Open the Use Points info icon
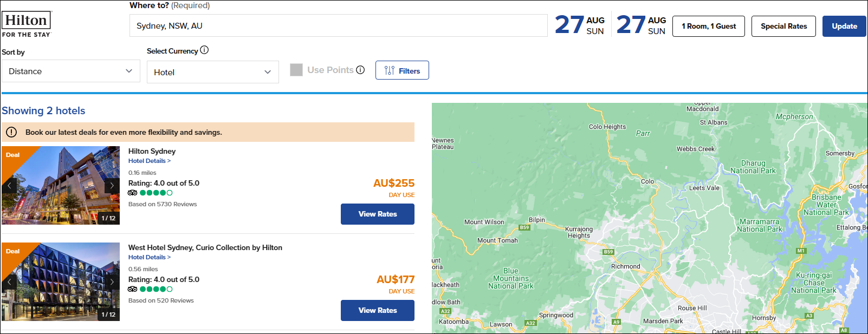The height and width of the screenshot is (334, 868). click(x=360, y=70)
